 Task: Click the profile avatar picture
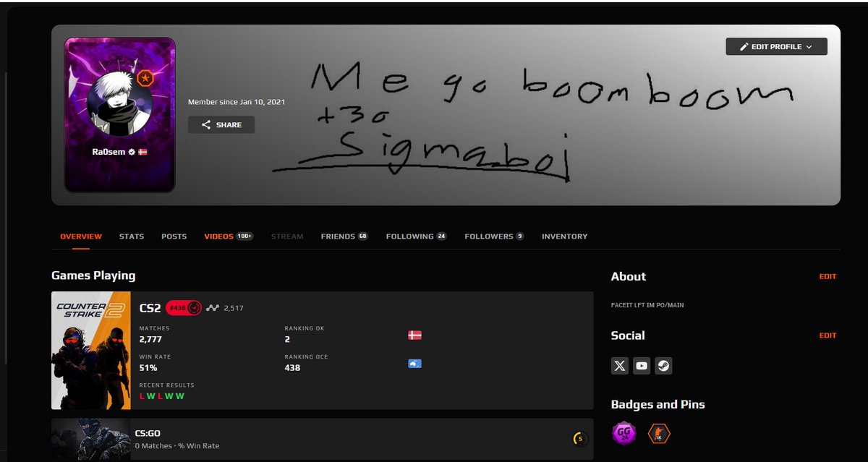(119, 103)
